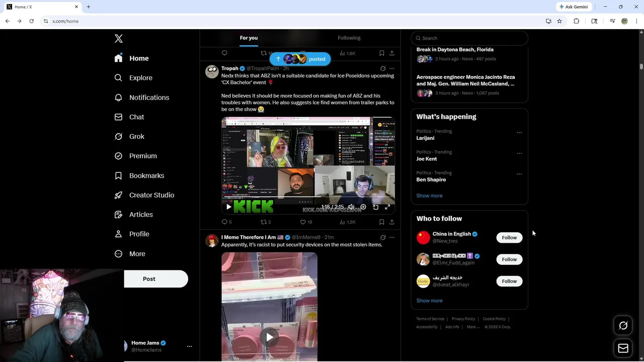Like the Tropah post
The height and width of the screenshot is (362, 644).
[x=306, y=222]
